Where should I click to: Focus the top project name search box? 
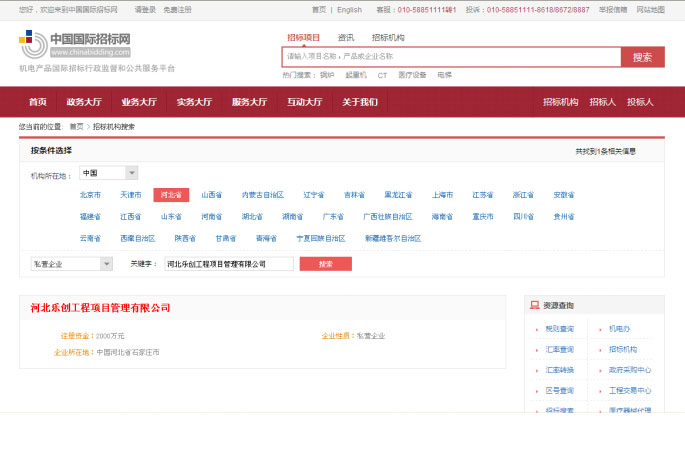(x=451, y=57)
